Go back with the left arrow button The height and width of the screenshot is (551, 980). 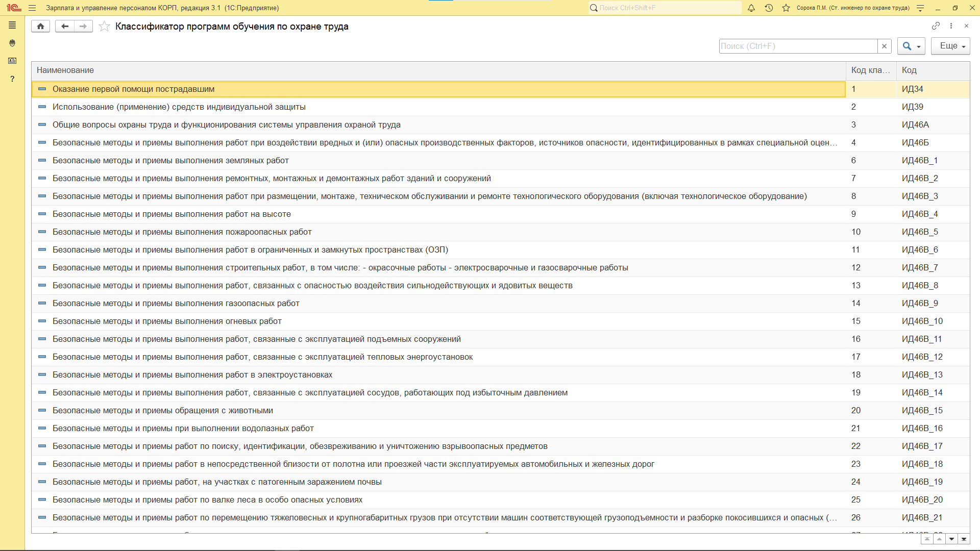coord(65,26)
